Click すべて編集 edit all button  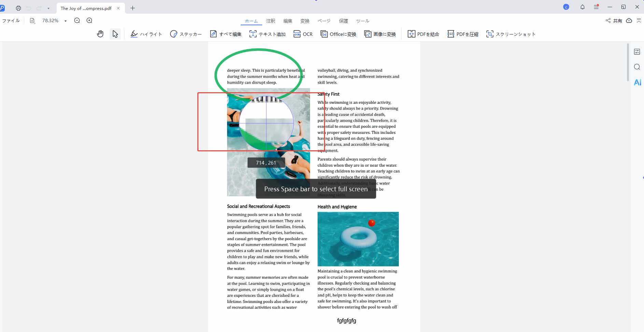[226, 34]
